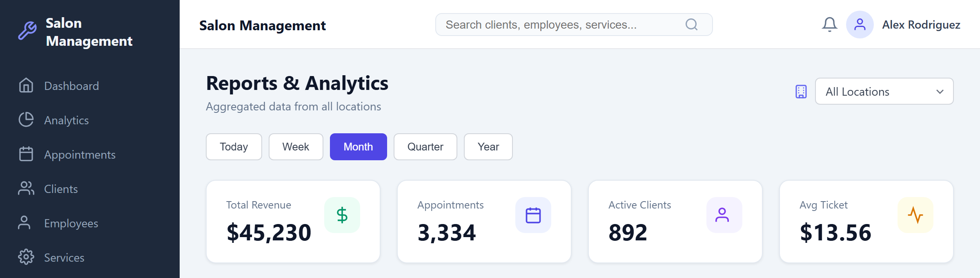Click the Avg Ticket activity pulse icon

point(915,215)
